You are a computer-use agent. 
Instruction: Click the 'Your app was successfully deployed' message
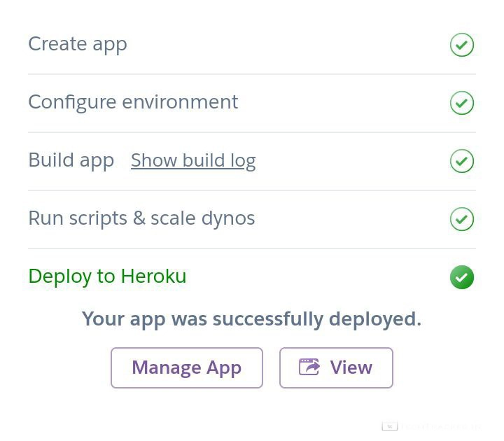[x=251, y=319]
